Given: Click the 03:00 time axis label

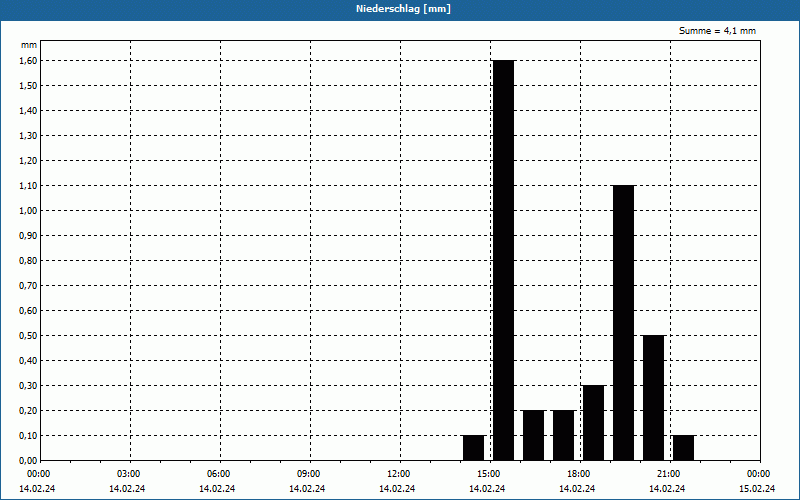Looking at the screenshot, I should [129, 474].
